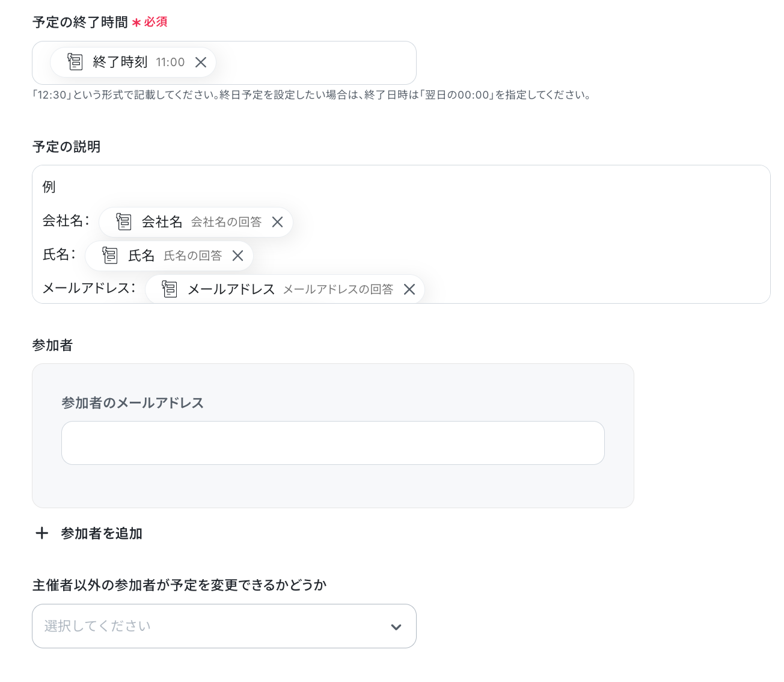Remove the 終了時刻 11:00 tag
This screenshot has width=784, height=682.
click(x=201, y=62)
